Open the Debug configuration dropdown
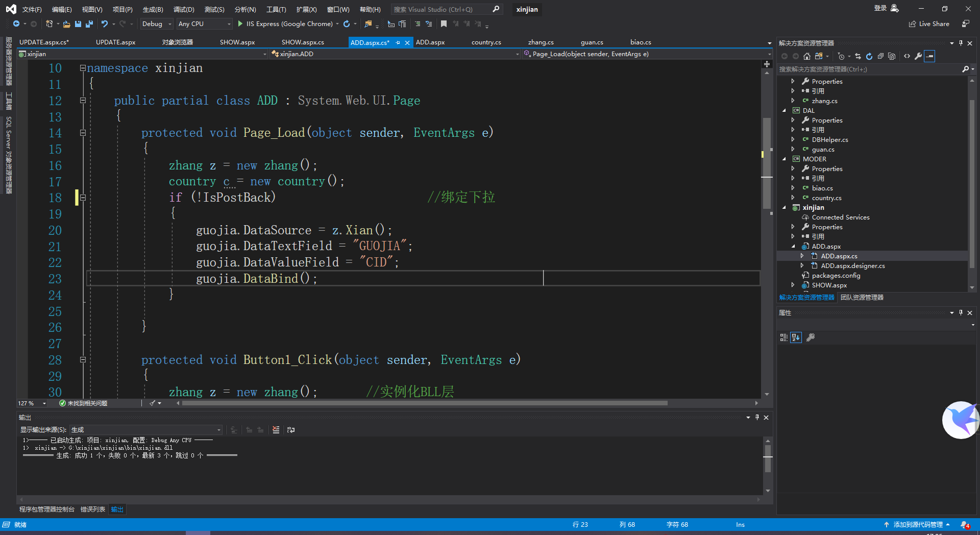980x535 pixels. tap(157, 24)
